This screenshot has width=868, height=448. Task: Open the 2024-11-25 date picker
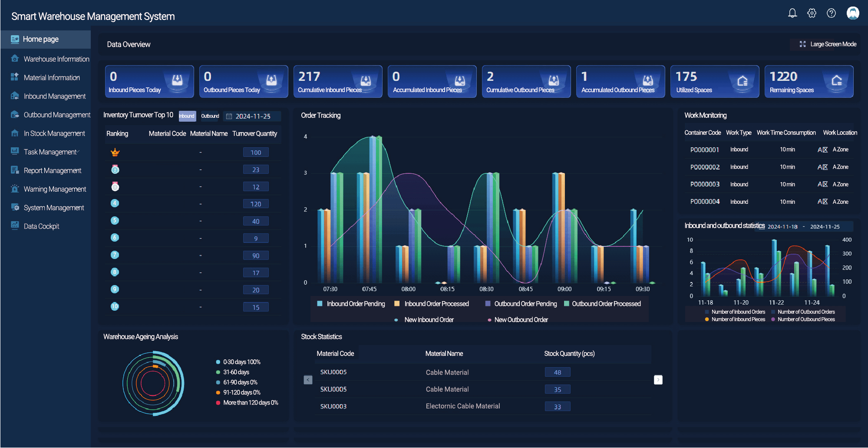click(x=252, y=116)
